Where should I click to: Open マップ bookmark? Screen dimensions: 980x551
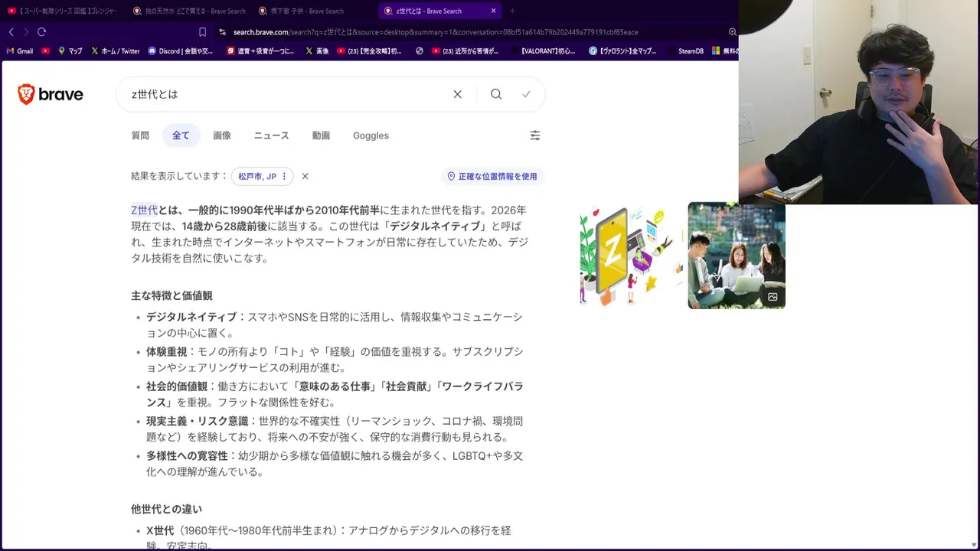[x=70, y=51]
